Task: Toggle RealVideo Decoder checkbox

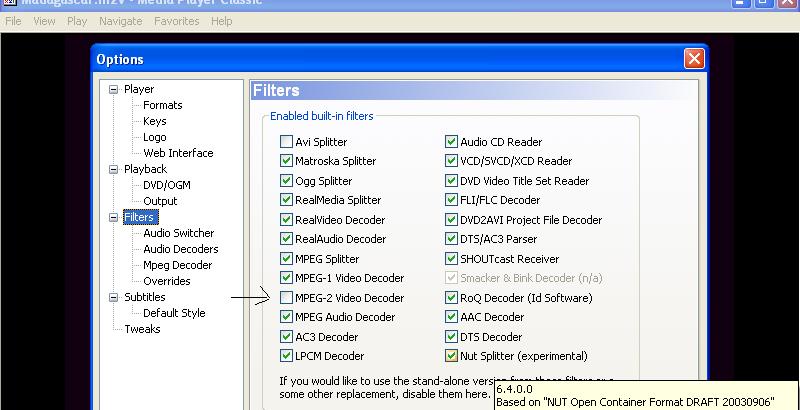Action: pos(286,220)
